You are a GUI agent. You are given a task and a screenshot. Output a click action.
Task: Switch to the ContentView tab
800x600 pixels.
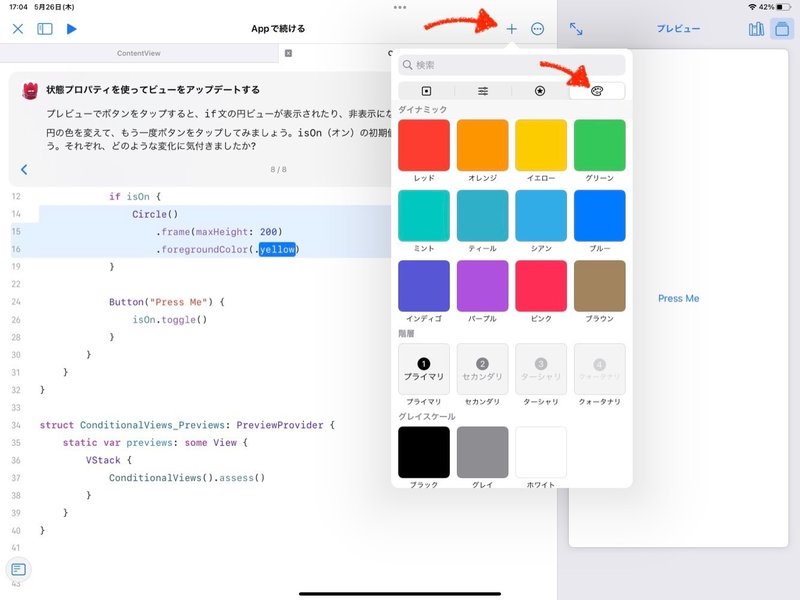pyautogui.click(x=139, y=53)
